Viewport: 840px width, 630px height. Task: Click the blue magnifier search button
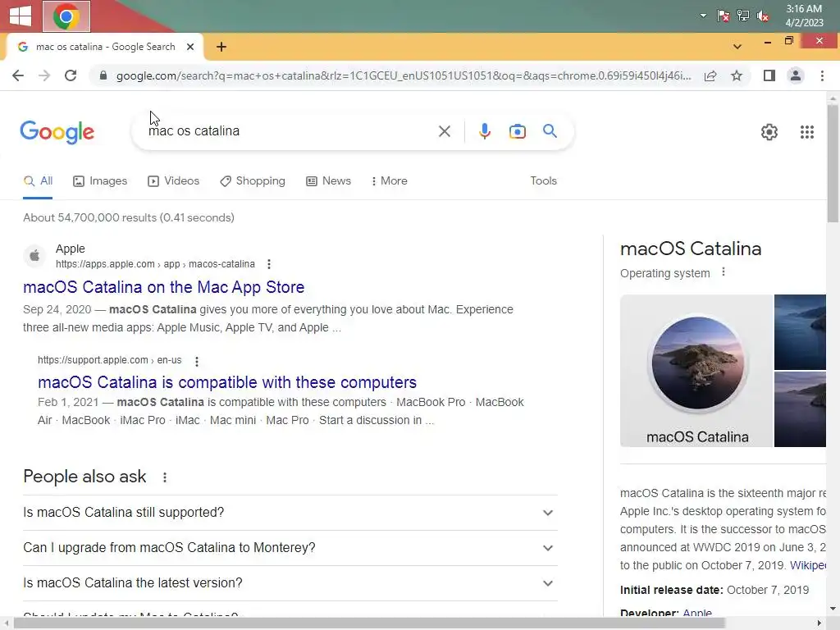pyautogui.click(x=550, y=130)
